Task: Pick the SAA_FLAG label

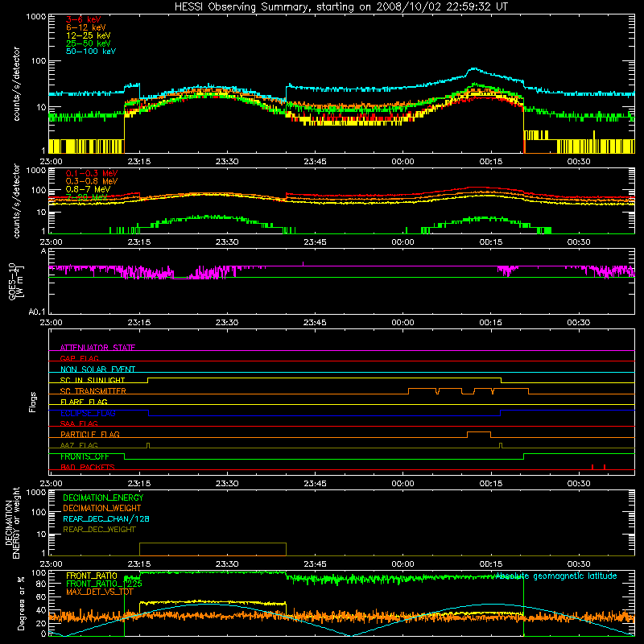Action: pos(79,423)
